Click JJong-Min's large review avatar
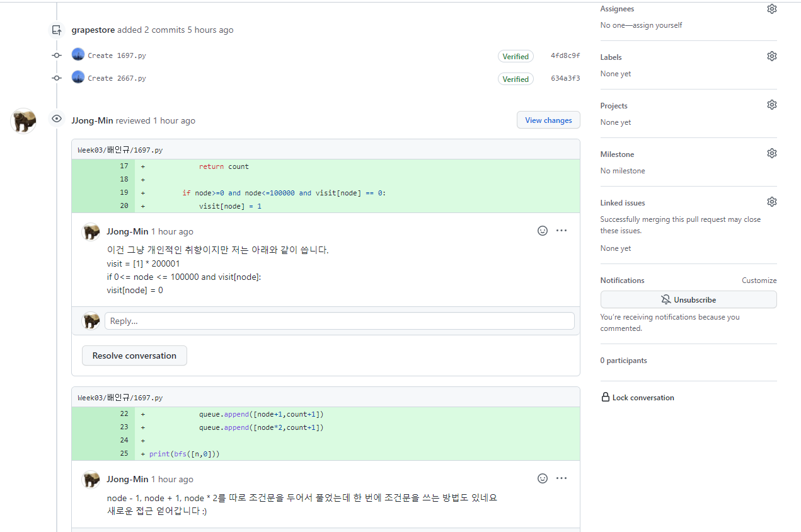This screenshot has width=801, height=532. (x=23, y=120)
